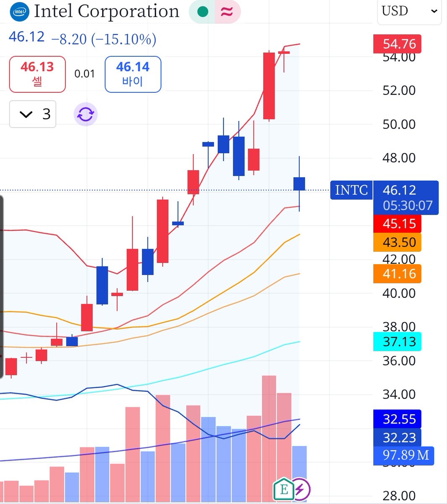Click the purple refresh icon

point(85,114)
